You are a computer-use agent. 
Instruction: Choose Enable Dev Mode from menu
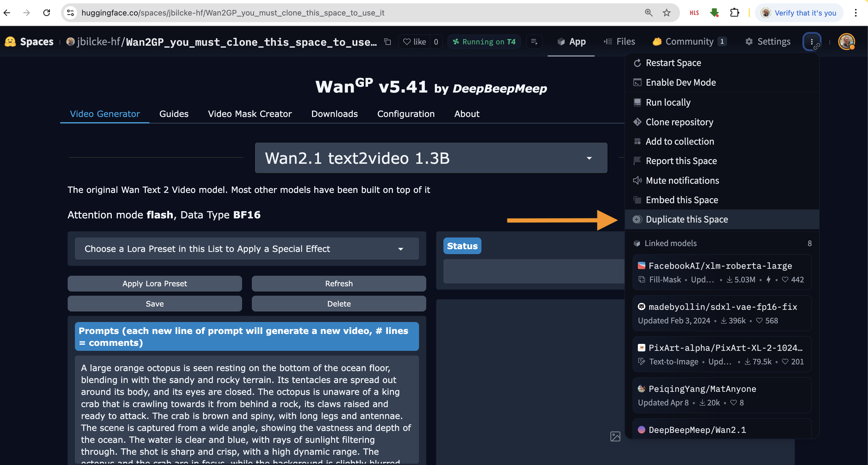point(680,83)
